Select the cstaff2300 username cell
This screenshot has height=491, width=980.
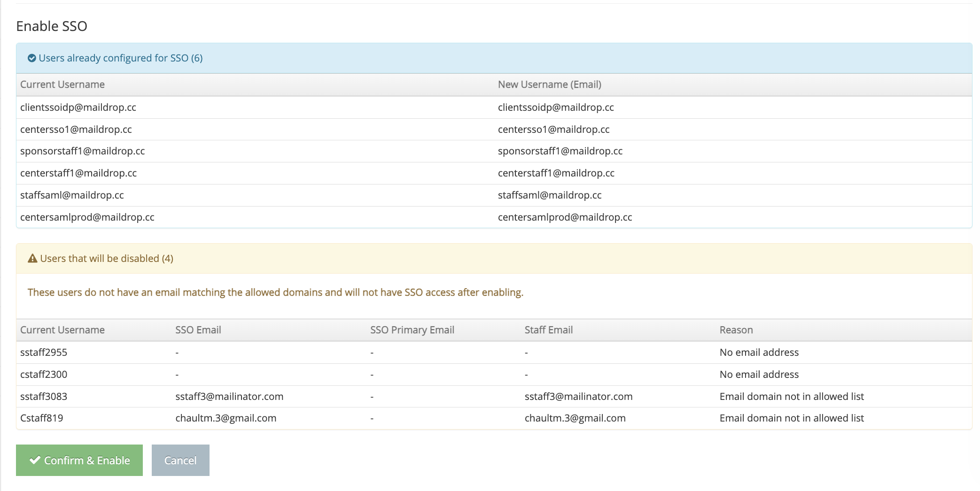tap(44, 374)
